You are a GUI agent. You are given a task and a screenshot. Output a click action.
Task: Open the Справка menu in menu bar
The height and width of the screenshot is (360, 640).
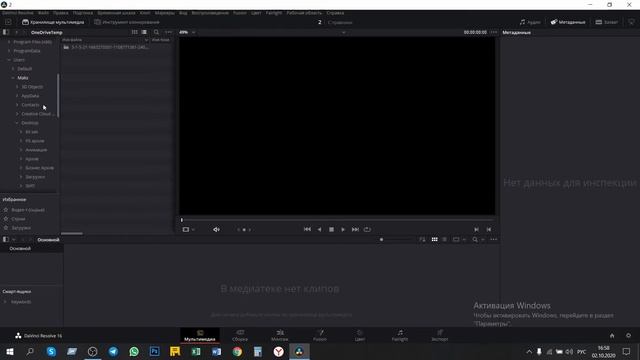(x=335, y=13)
